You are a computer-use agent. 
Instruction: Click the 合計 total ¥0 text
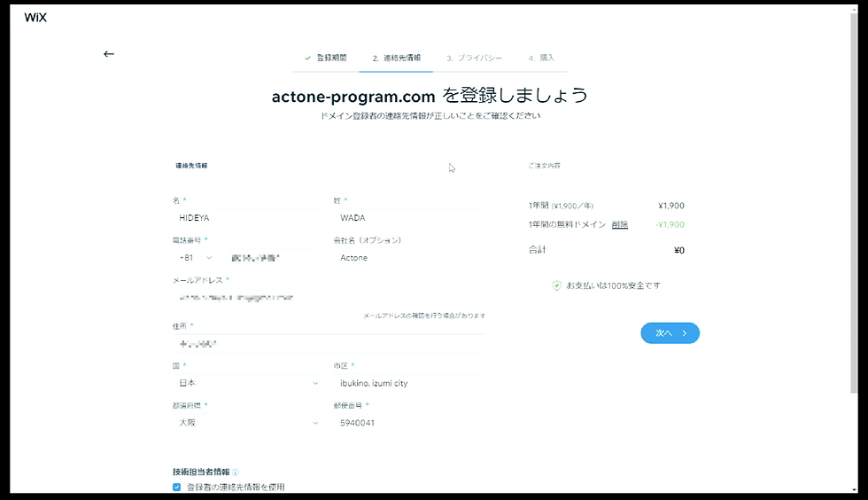click(606, 250)
